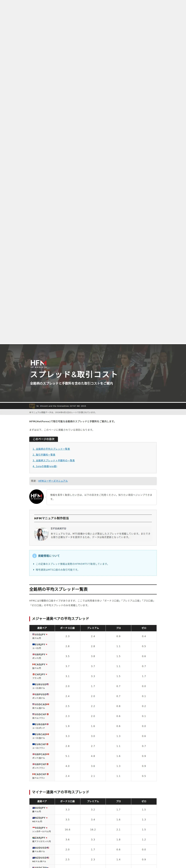Go to 1pipの価値(pip値) link
Screen dimensions: 186x868
[x=45, y=466]
